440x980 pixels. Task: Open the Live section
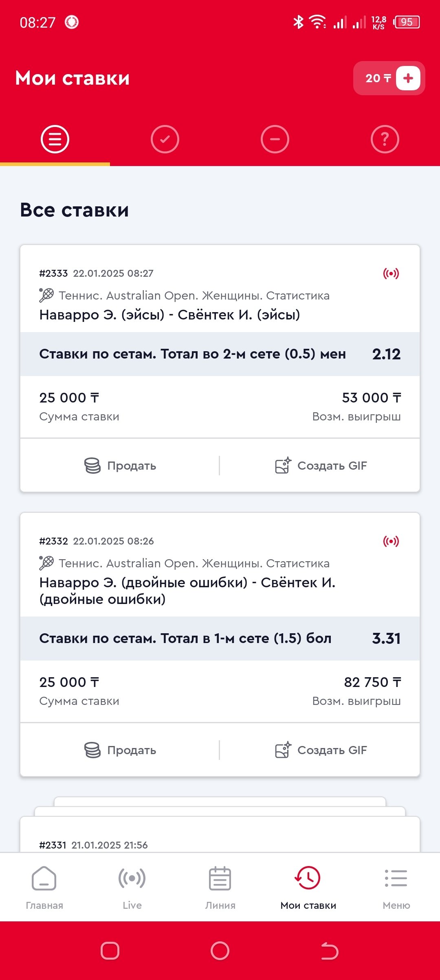(x=132, y=887)
